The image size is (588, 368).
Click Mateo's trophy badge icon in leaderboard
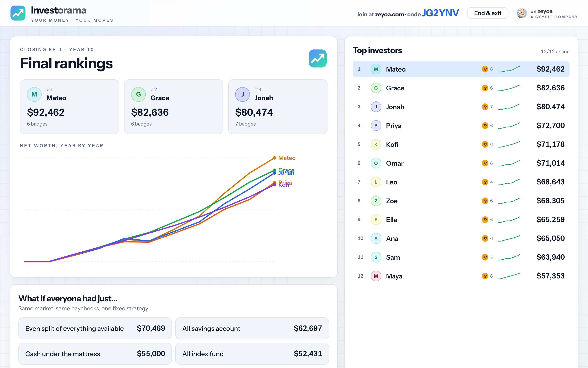pos(485,69)
